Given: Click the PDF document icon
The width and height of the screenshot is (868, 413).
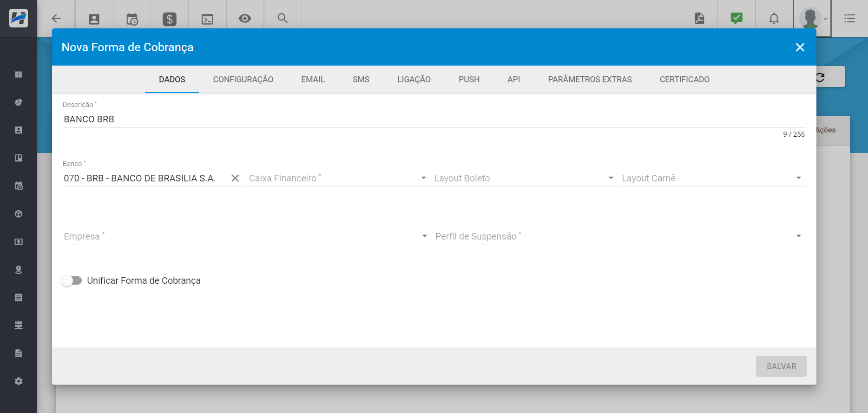Looking at the screenshot, I should pos(699,18).
